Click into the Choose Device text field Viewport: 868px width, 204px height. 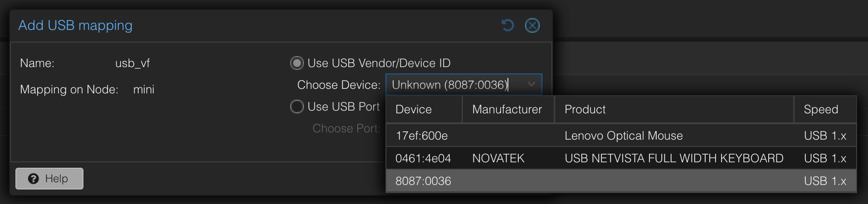454,85
